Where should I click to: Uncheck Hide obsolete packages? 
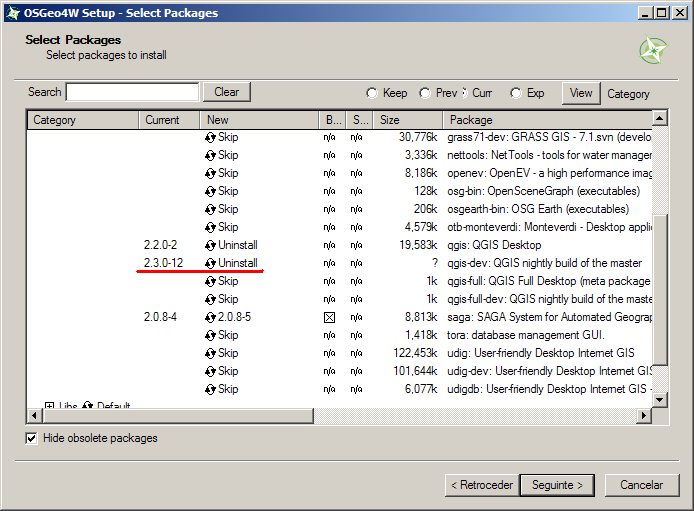coord(31,438)
